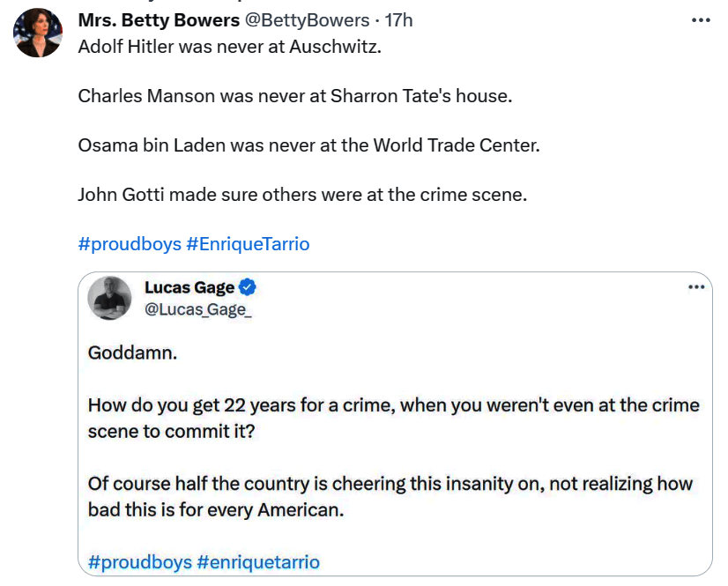The height and width of the screenshot is (586, 728).
Task: Go to the @Lucas_Gage_ handle
Action: coord(198,308)
